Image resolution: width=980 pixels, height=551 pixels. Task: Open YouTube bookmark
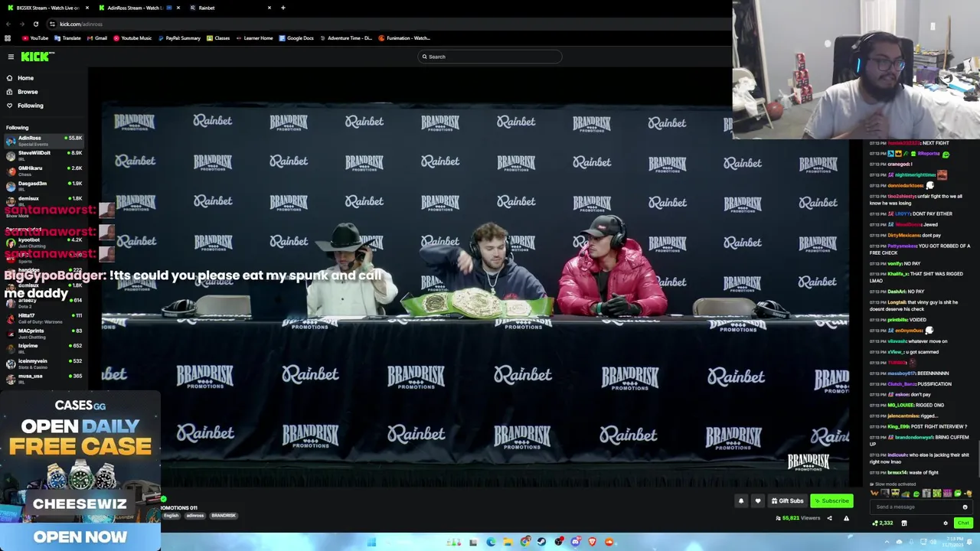tap(35, 38)
